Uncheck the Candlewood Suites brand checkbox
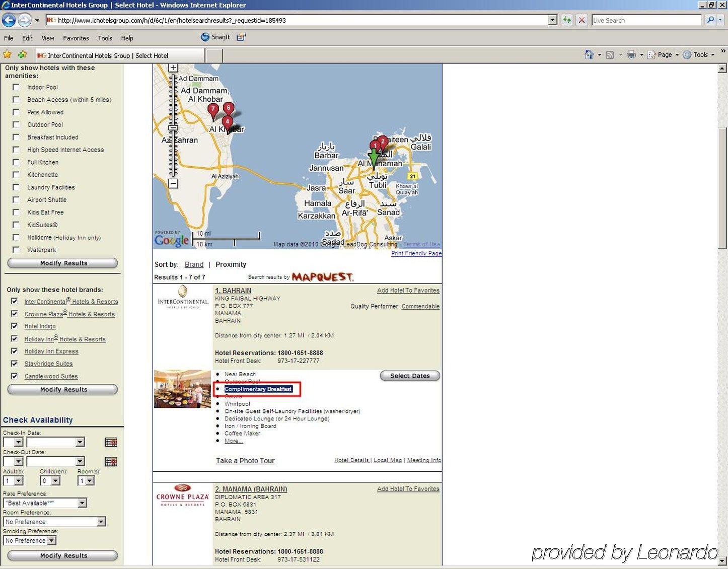 (14, 376)
